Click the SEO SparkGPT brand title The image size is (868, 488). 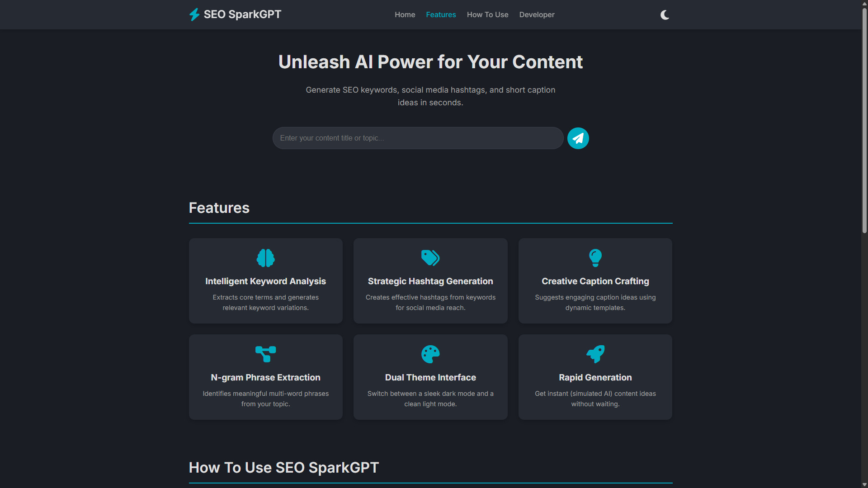[242, 14]
